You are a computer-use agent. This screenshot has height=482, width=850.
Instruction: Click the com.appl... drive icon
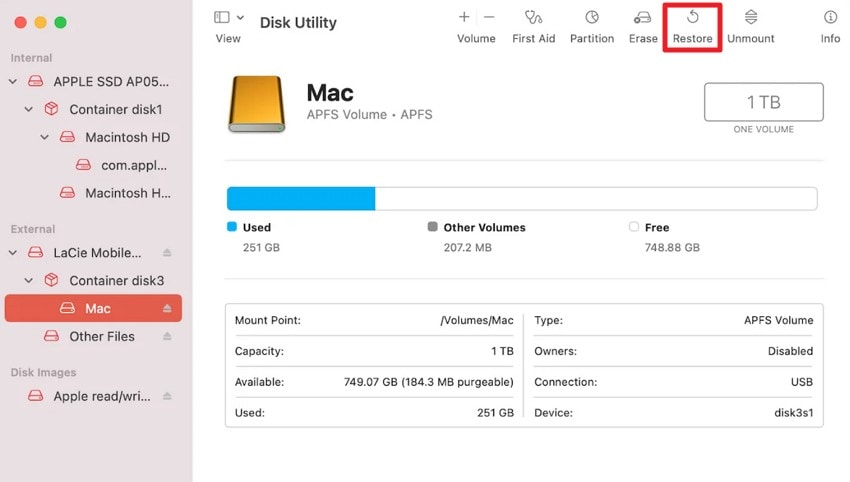click(x=83, y=165)
